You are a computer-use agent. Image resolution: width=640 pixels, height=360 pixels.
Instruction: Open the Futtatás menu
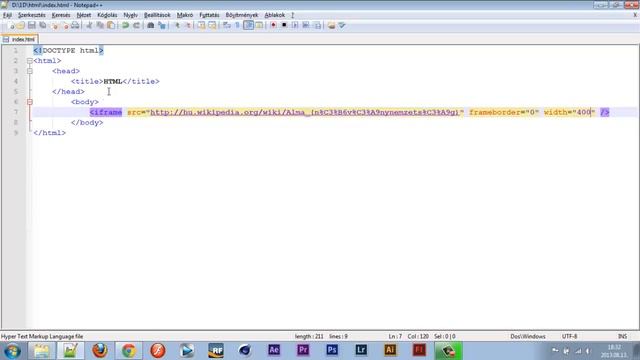coord(209,15)
